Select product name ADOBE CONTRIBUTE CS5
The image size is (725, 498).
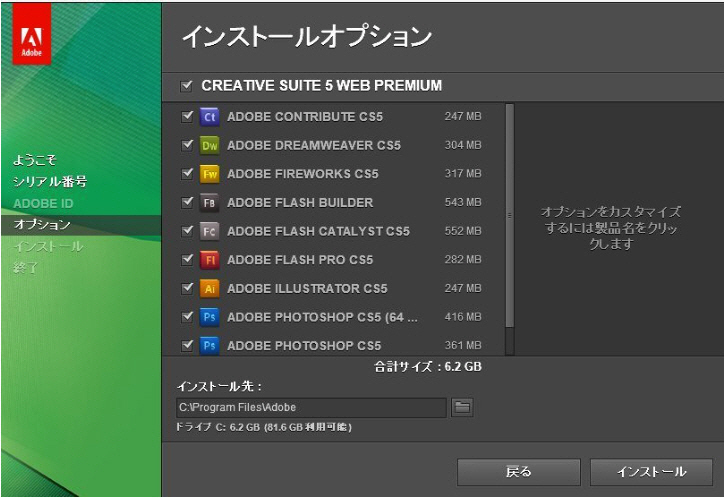click(x=305, y=117)
